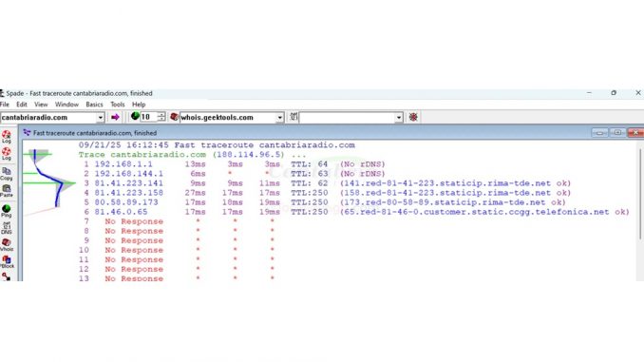Click the 'Fast traceroute cantabriaradio.com, finished' child title
The image size is (644, 362).
[x=95, y=133]
